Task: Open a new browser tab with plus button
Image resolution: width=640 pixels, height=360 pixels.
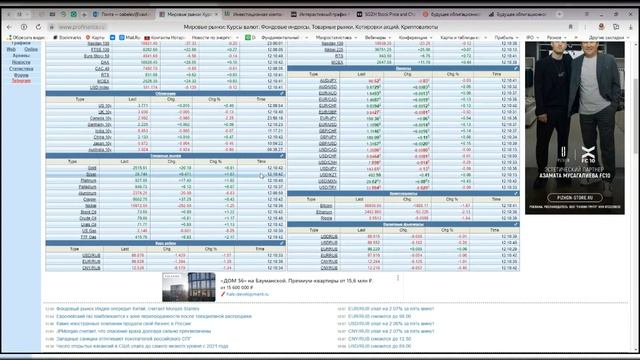Action: coord(559,14)
